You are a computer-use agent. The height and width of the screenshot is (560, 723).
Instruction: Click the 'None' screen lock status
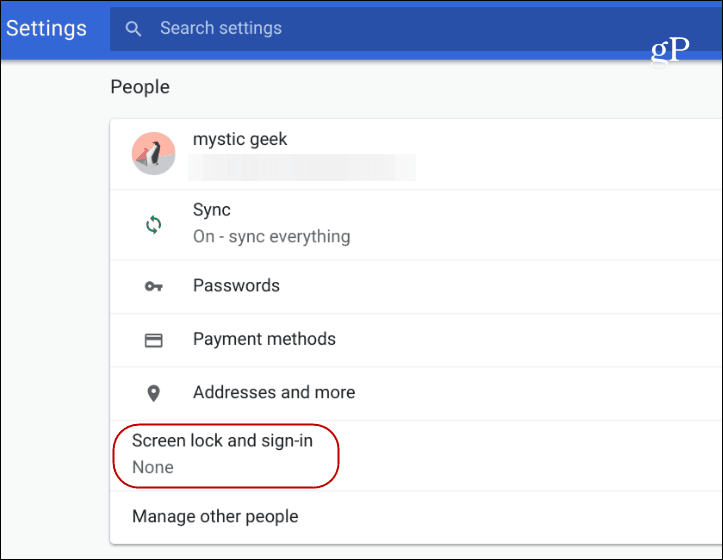pyautogui.click(x=153, y=467)
